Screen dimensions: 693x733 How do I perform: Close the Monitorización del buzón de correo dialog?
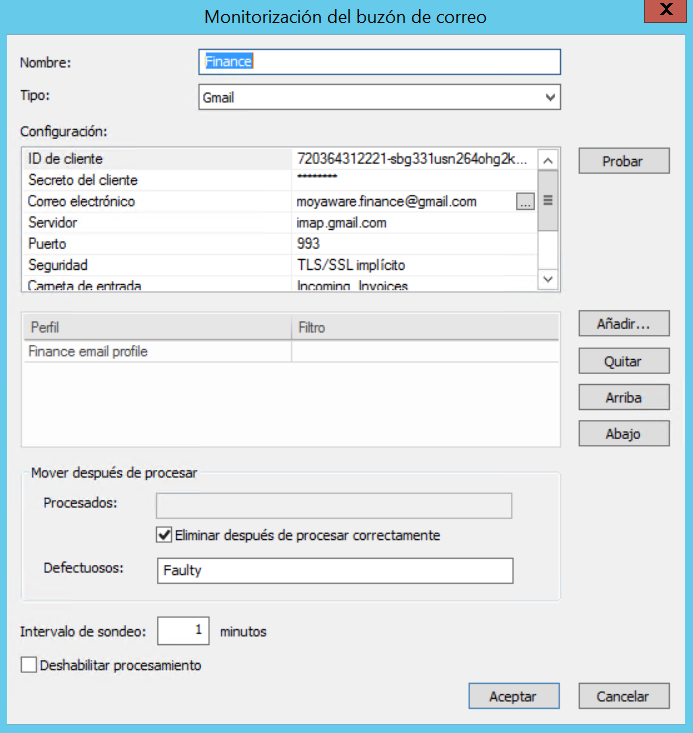[x=665, y=10]
